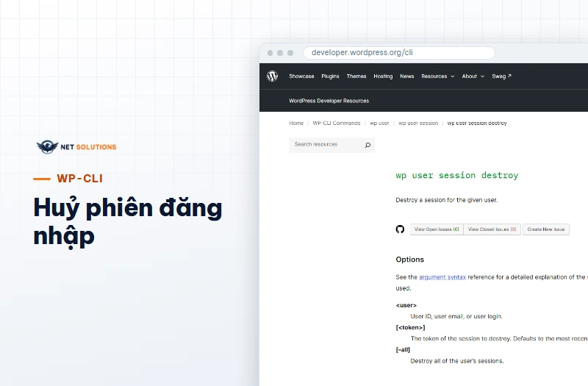Open the News menu item
The image size is (588, 386).
407,76
